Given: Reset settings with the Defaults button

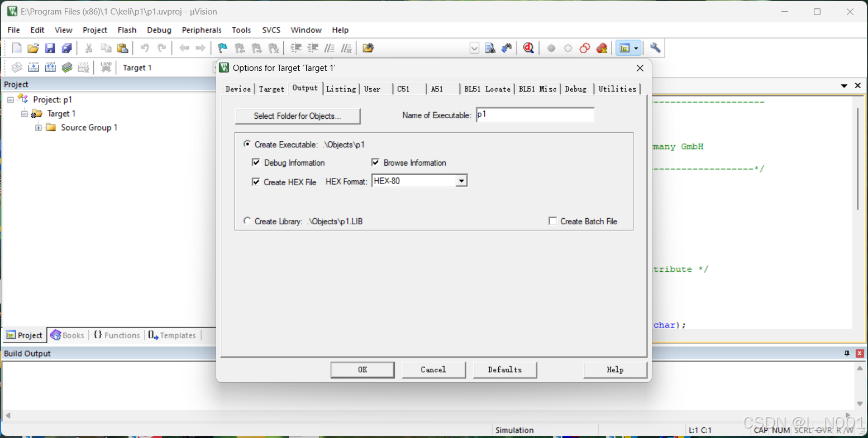Looking at the screenshot, I should pyautogui.click(x=505, y=370).
